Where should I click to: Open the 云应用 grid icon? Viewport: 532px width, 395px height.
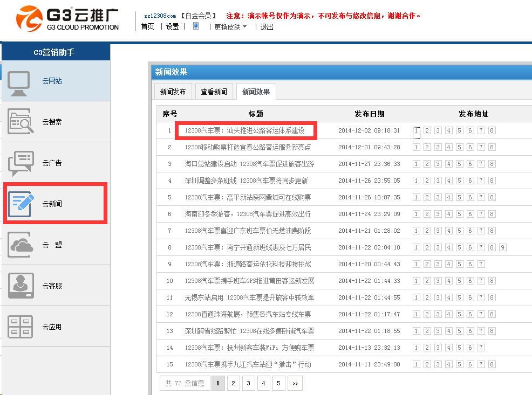[21, 327]
